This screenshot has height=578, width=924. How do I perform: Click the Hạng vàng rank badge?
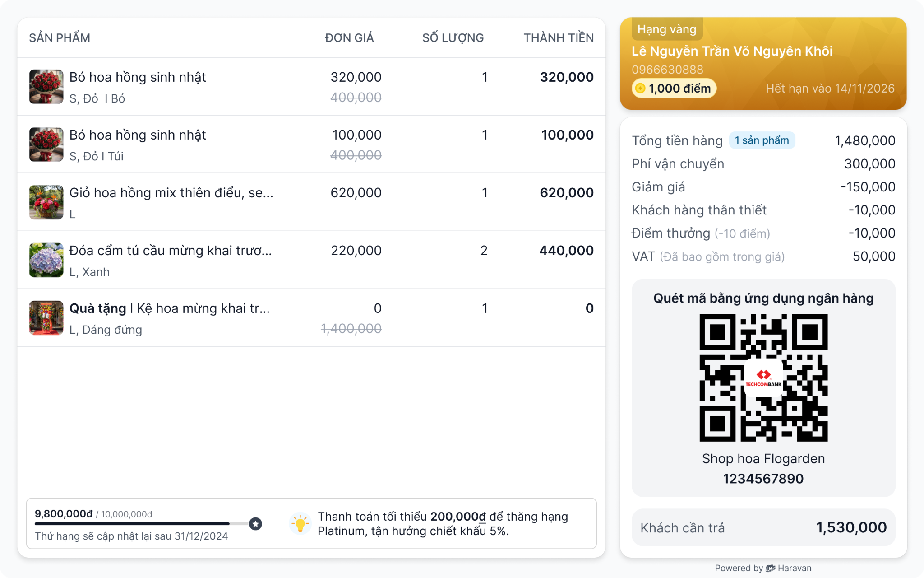click(667, 29)
